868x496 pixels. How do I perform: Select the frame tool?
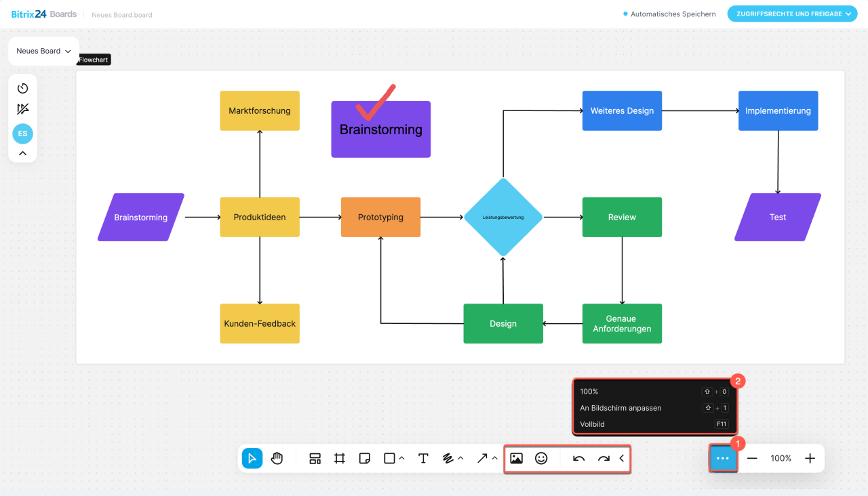tap(340, 459)
